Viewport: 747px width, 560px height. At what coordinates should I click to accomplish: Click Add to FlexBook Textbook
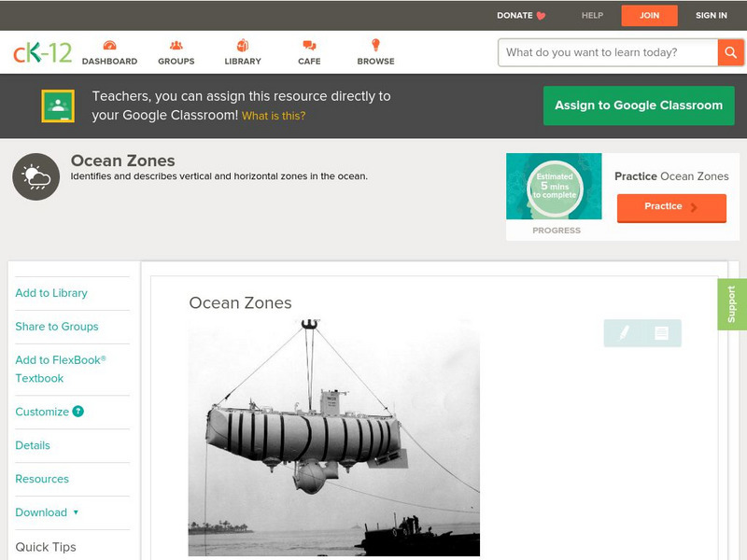pos(61,369)
